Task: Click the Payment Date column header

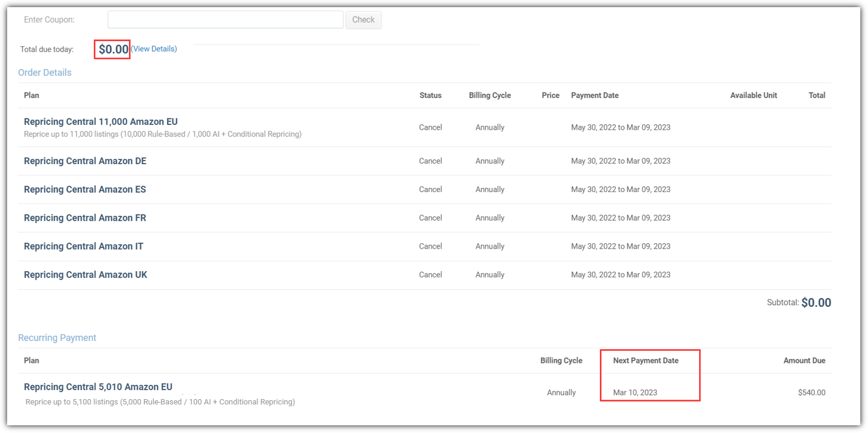Action: click(x=595, y=95)
